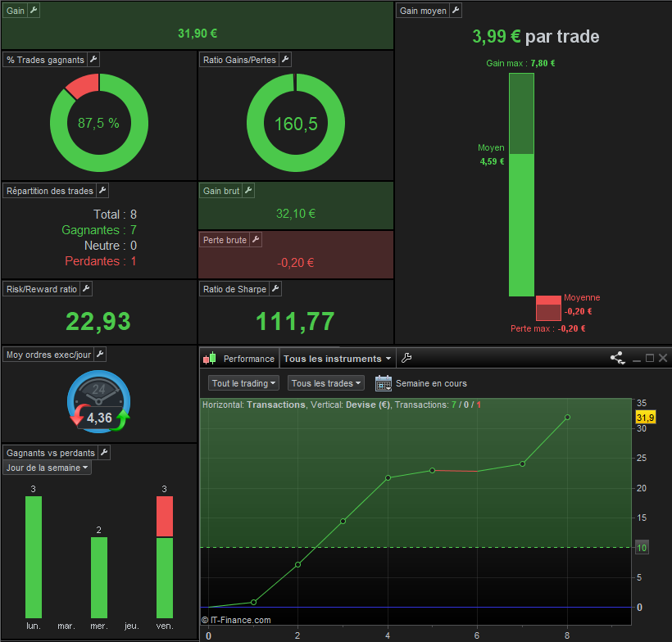Click the Performance chart wrench icon
This screenshot has height=642, width=672.
tap(406, 358)
